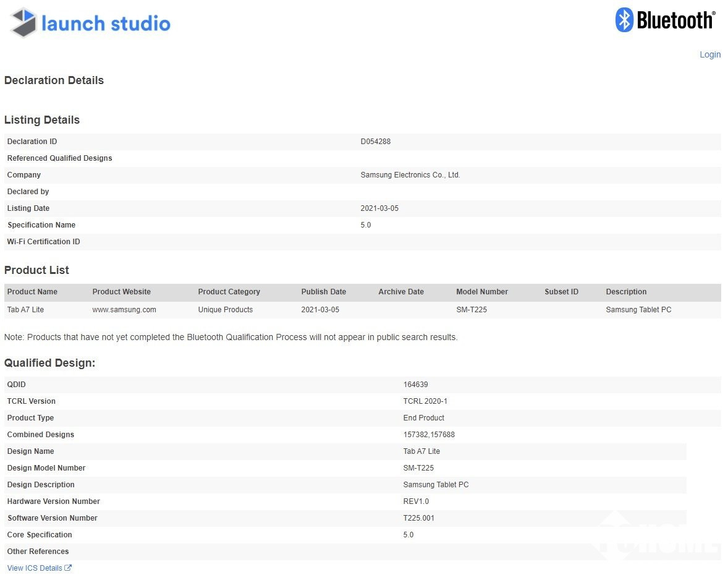Select QDID value 164639
The image size is (728, 580).
[415, 385]
